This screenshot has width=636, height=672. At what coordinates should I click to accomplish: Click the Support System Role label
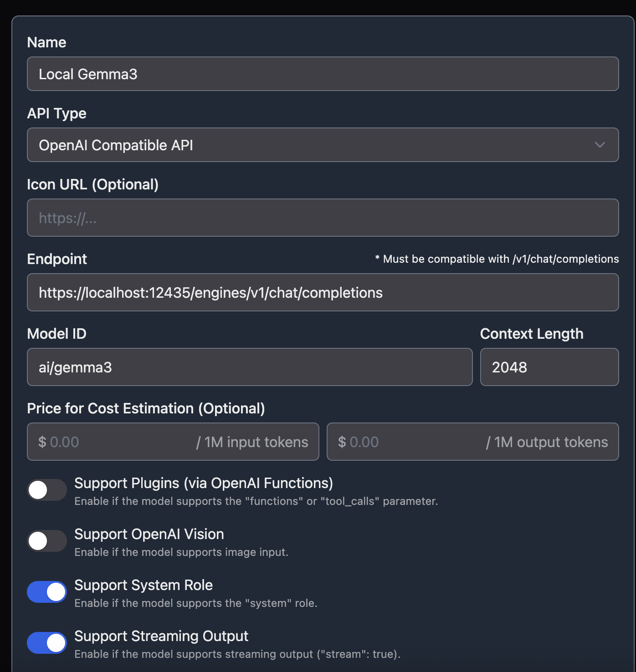point(144,585)
